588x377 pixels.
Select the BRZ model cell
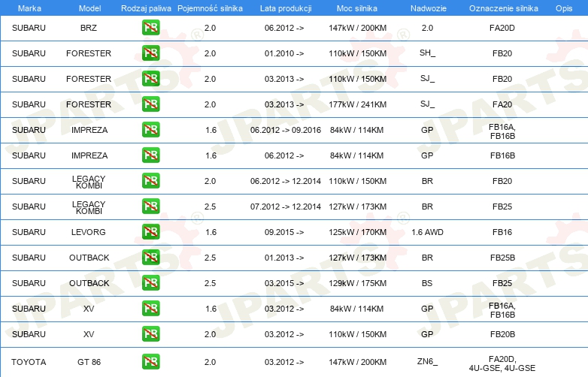[89, 28]
